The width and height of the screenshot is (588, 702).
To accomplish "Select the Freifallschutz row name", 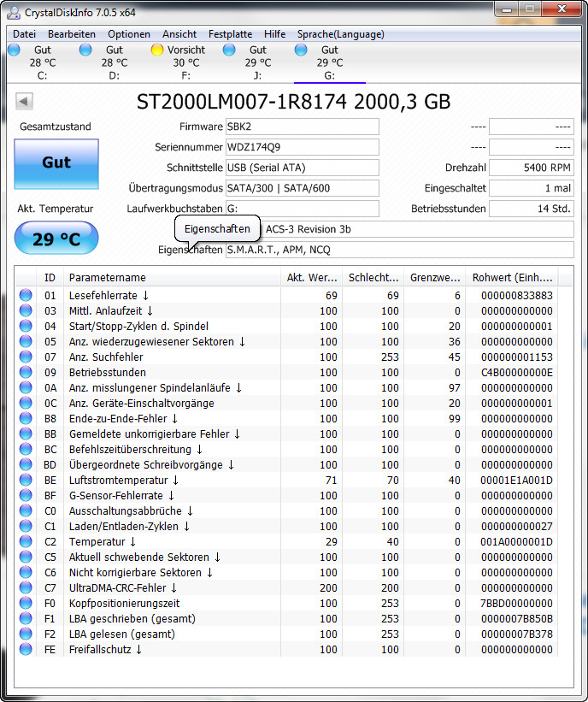I will (105, 649).
